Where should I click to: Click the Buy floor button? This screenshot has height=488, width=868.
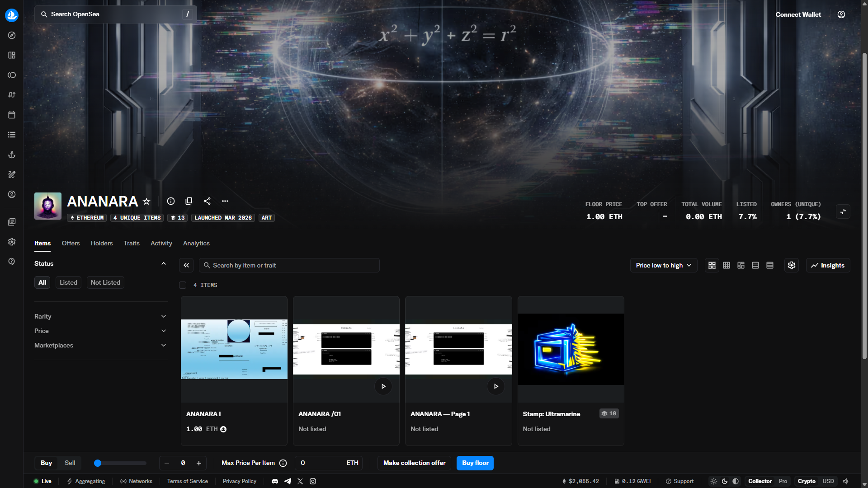click(x=475, y=463)
